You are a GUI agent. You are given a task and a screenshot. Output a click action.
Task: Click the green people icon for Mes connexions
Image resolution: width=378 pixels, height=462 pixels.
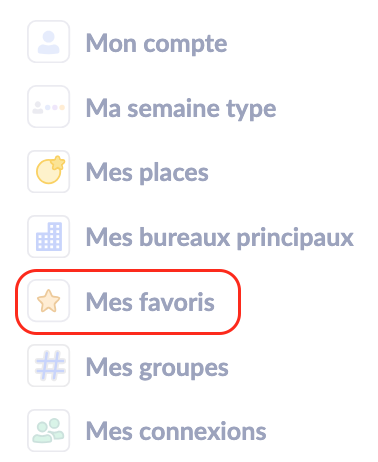pyautogui.click(x=49, y=430)
